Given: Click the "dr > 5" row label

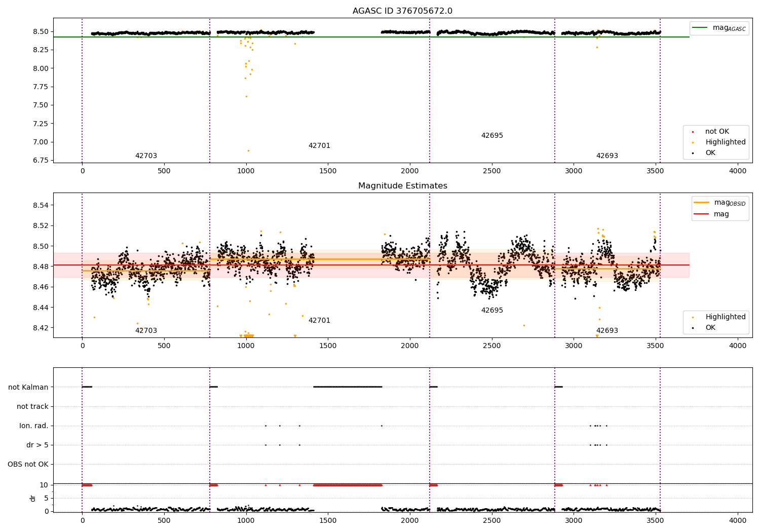Looking at the screenshot, I should tap(37, 445).
